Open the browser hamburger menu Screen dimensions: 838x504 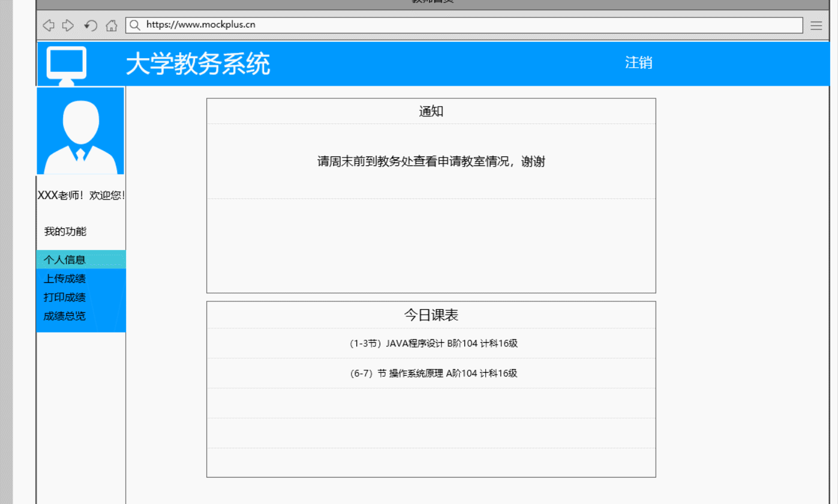[816, 25]
